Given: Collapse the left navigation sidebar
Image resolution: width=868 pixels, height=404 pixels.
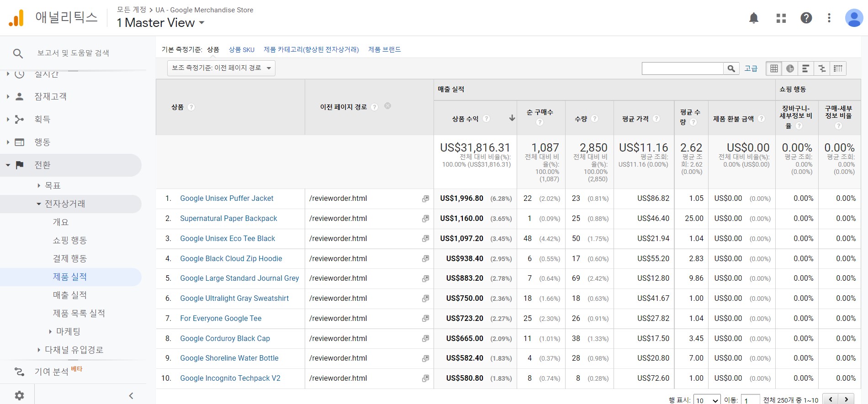Looking at the screenshot, I should click(x=131, y=396).
